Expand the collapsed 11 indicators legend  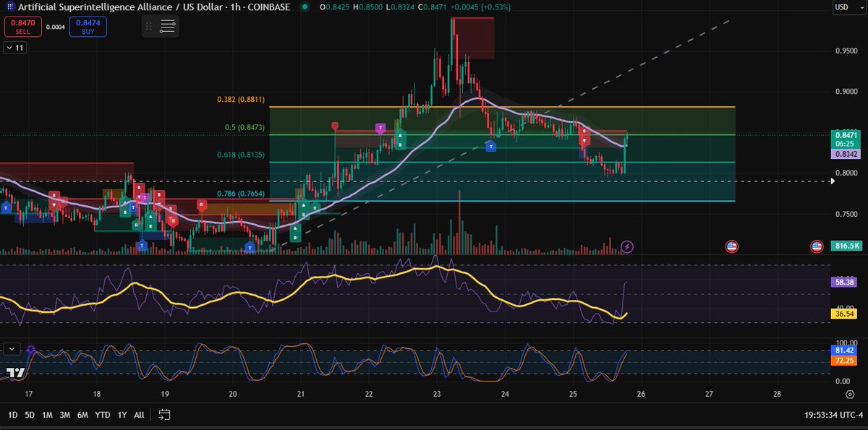pos(14,48)
